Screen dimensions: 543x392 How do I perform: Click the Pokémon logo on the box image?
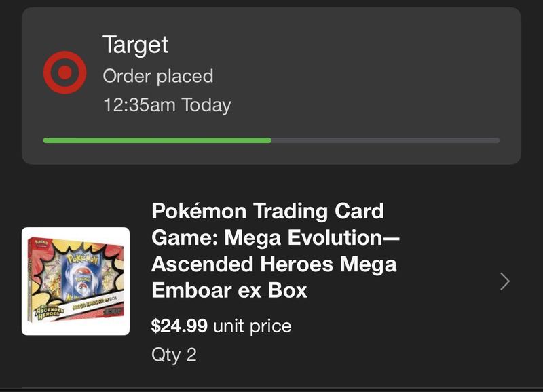[x=82, y=258]
